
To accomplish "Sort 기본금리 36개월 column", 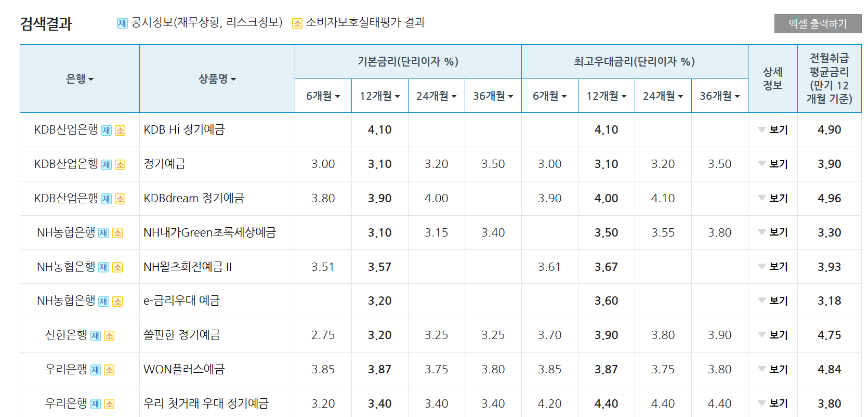I will (493, 96).
